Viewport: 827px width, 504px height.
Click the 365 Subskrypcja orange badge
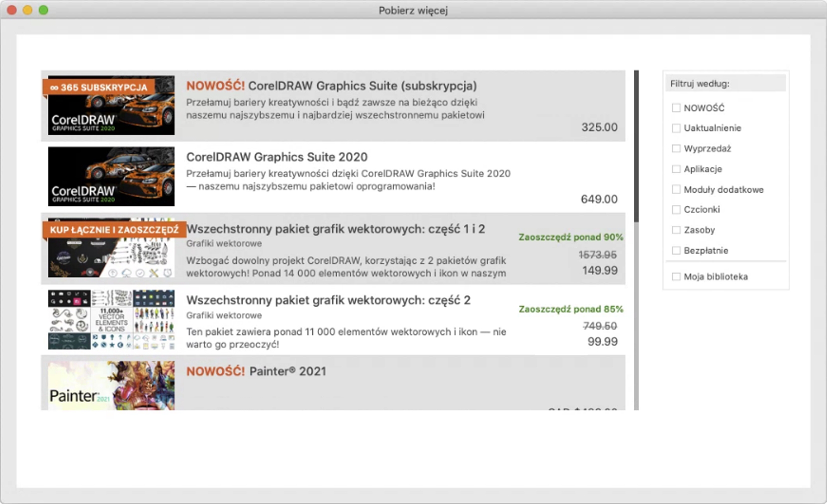click(x=99, y=87)
